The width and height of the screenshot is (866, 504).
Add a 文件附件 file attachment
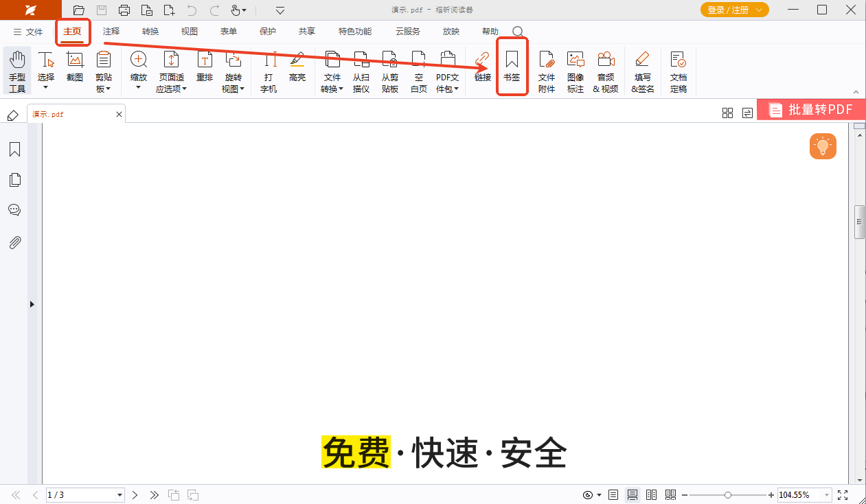546,71
